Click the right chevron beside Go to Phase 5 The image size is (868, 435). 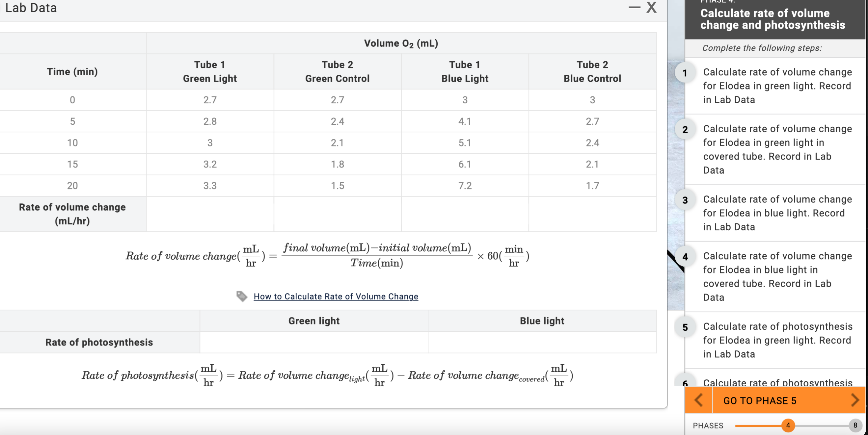[x=855, y=400]
